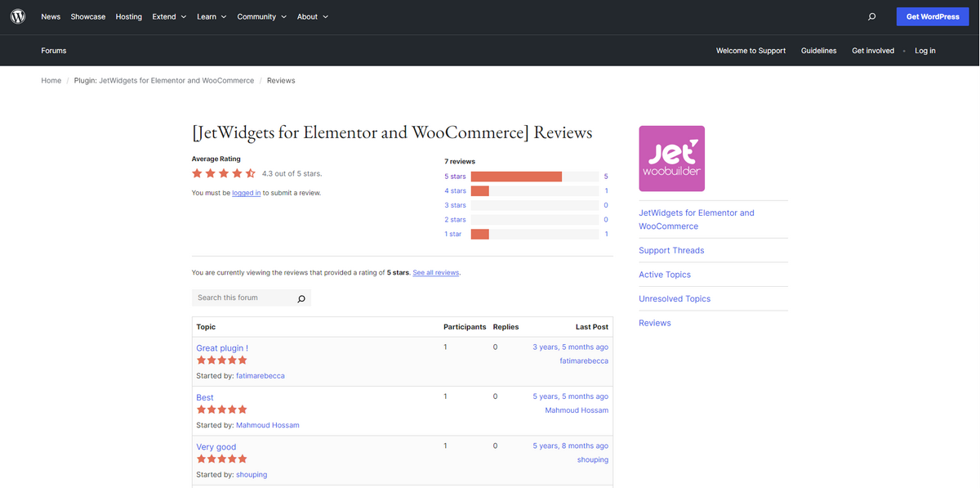980x488 pixels.
Task: Filter reviews by 4 stars
Action: (x=455, y=191)
